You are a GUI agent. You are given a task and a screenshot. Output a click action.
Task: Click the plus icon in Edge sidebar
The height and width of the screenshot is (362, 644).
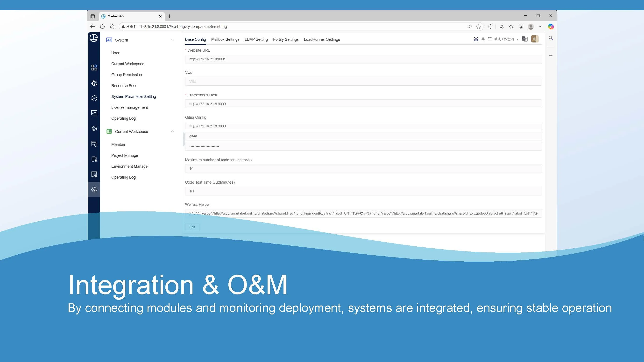click(551, 56)
